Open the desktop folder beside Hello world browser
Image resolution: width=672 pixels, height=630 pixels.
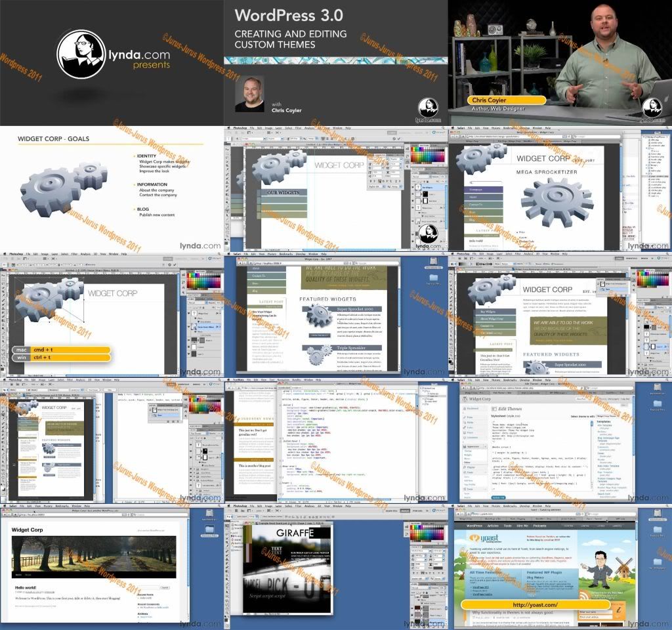pyautogui.click(x=209, y=530)
